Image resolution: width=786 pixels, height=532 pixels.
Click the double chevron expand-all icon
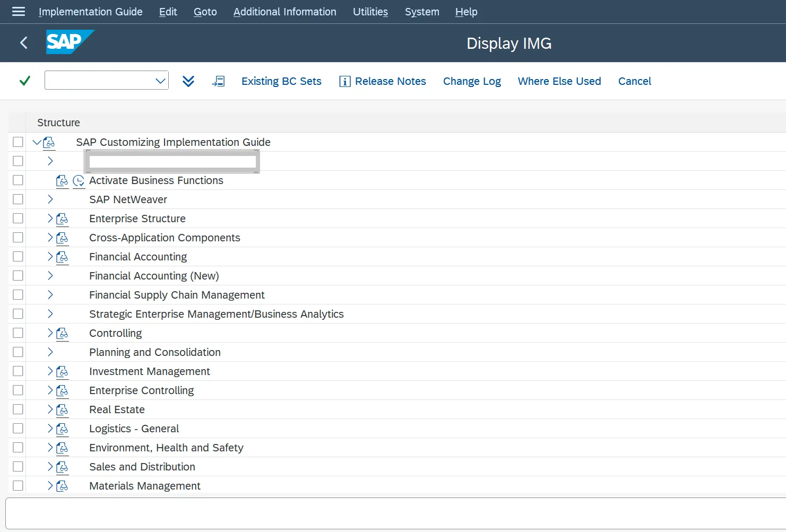188,81
